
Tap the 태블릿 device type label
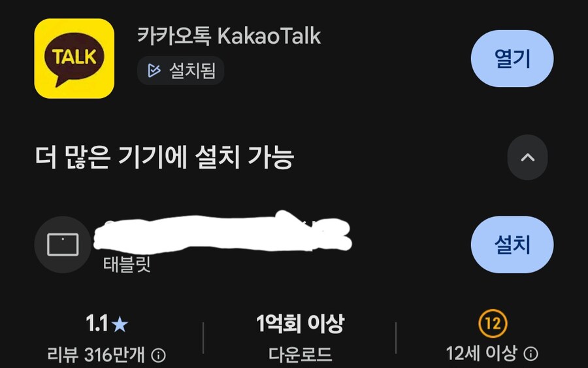tap(127, 265)
